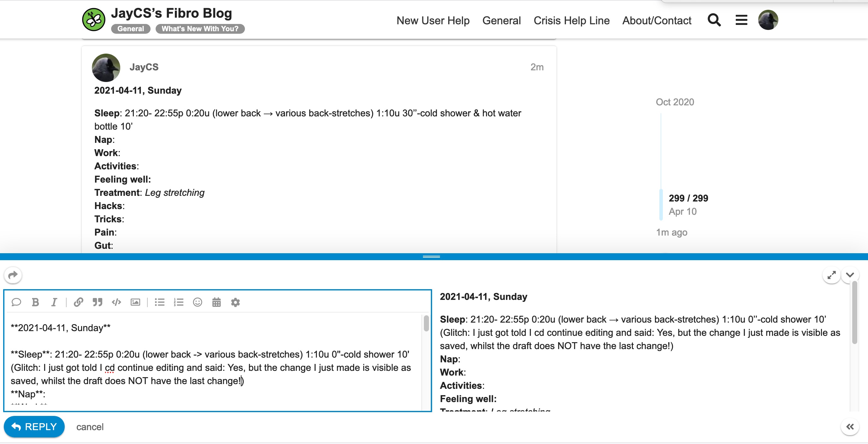This screenshot has width=868, height=444.
Task: Toggle Italic formatting in composer
Action: pos(54,302)
